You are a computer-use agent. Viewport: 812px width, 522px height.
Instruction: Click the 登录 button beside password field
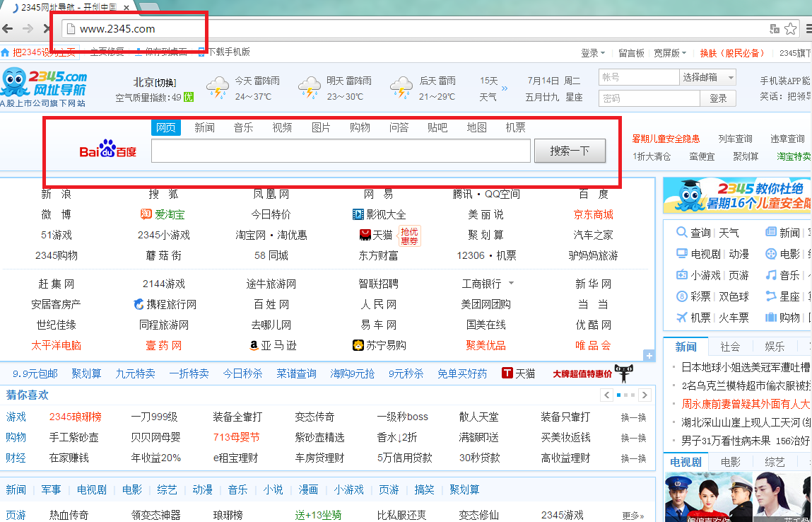(717, 98)
